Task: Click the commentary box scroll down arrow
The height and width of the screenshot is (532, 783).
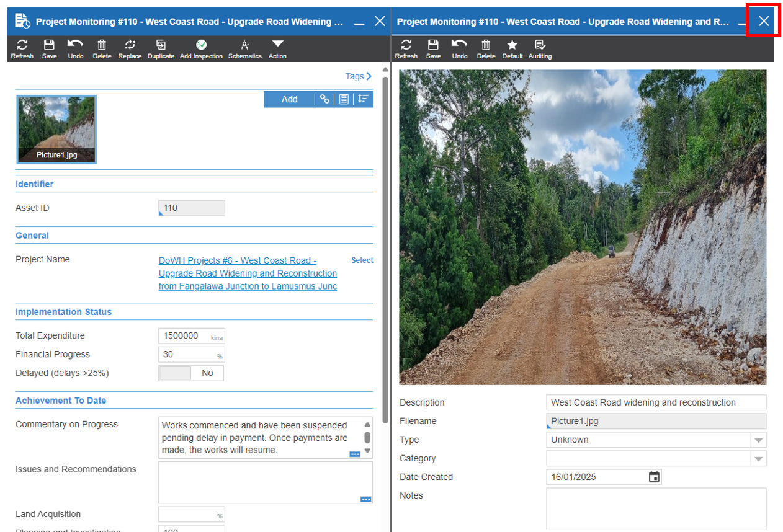Action: [x=367, y=451]
